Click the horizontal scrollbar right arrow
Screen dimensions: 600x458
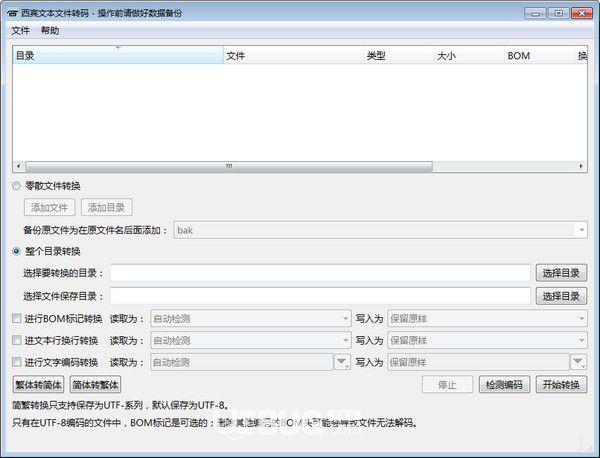581,166
